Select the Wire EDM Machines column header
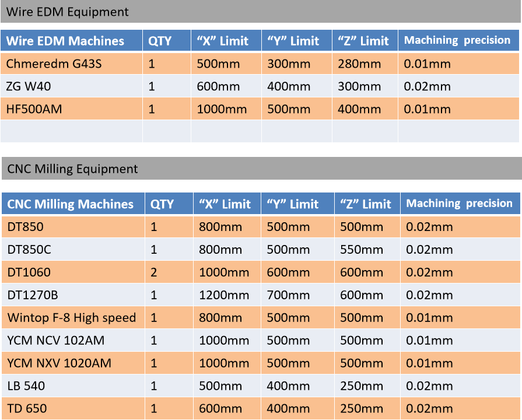 [71, 41]
